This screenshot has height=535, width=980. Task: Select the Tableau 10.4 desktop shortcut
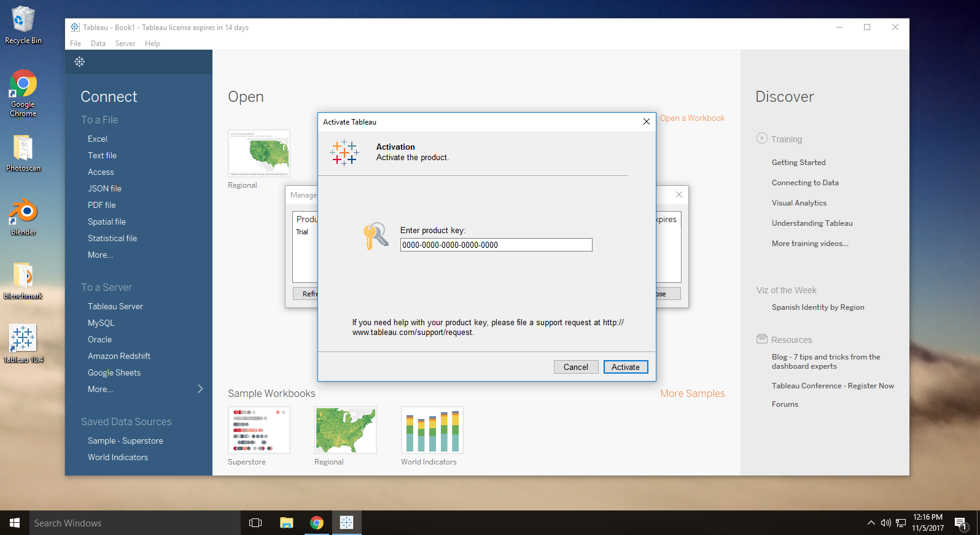(x=23, y=344)
